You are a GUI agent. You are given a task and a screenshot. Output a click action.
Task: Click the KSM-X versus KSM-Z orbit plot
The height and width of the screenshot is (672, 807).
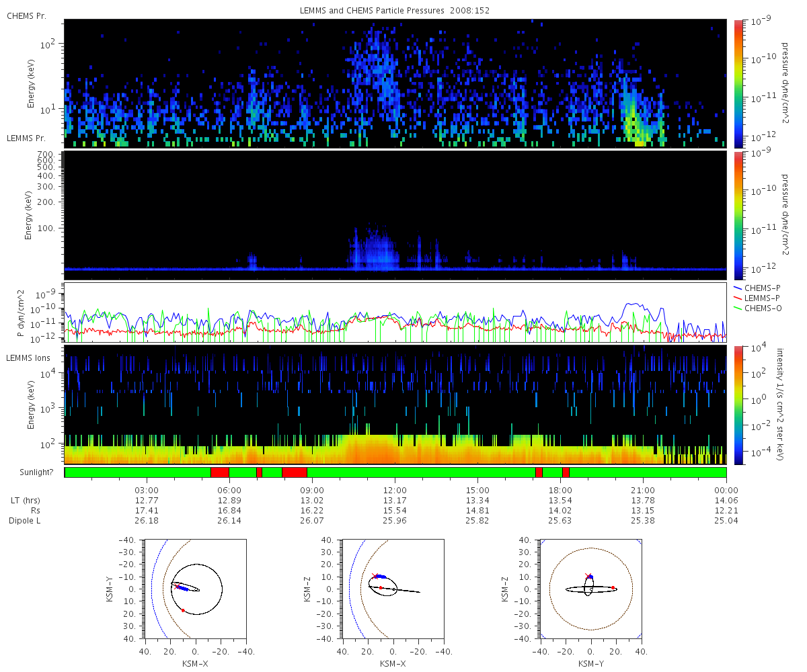coord(393,589)
